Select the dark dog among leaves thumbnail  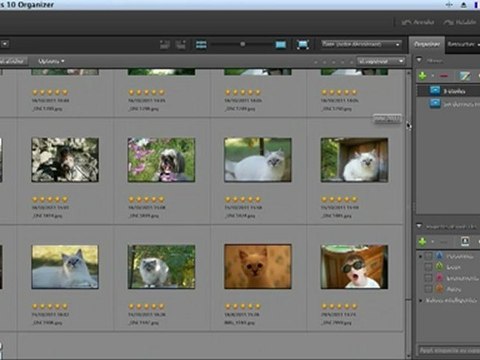[65, 160]
